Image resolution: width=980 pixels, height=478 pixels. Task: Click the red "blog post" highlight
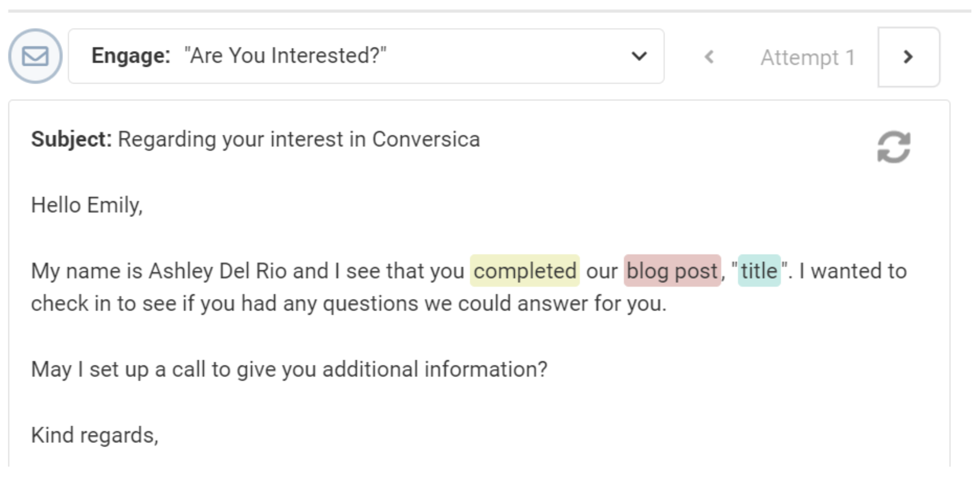[x=672, y=271]
